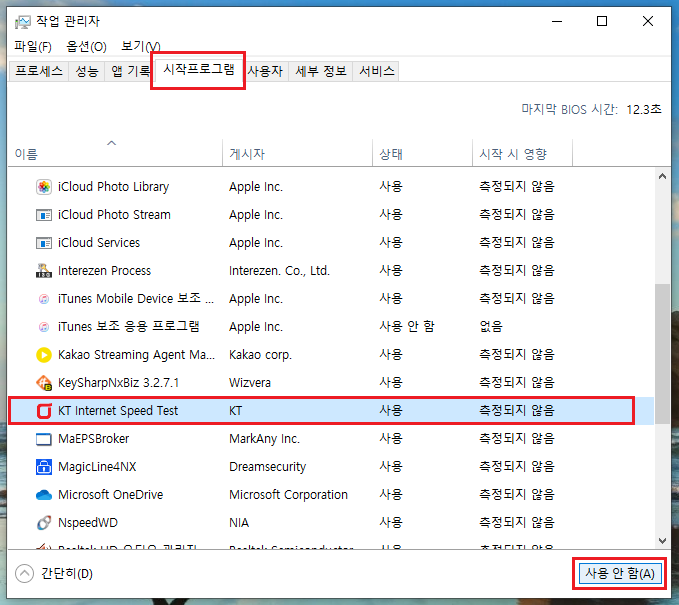
Task: Click the iTunes 보조 응용 프로그램 icon
Action: point(44,327)
